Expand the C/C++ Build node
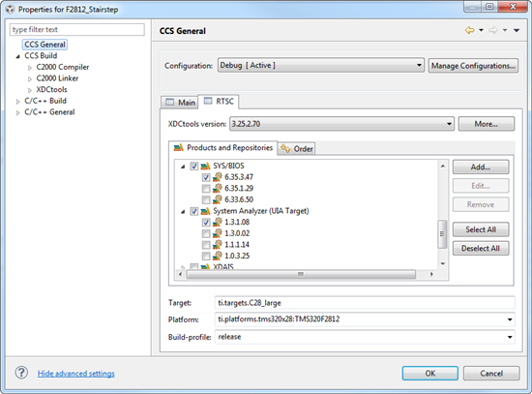This screenshot has width=532, height=394. (x=17, y=102)
